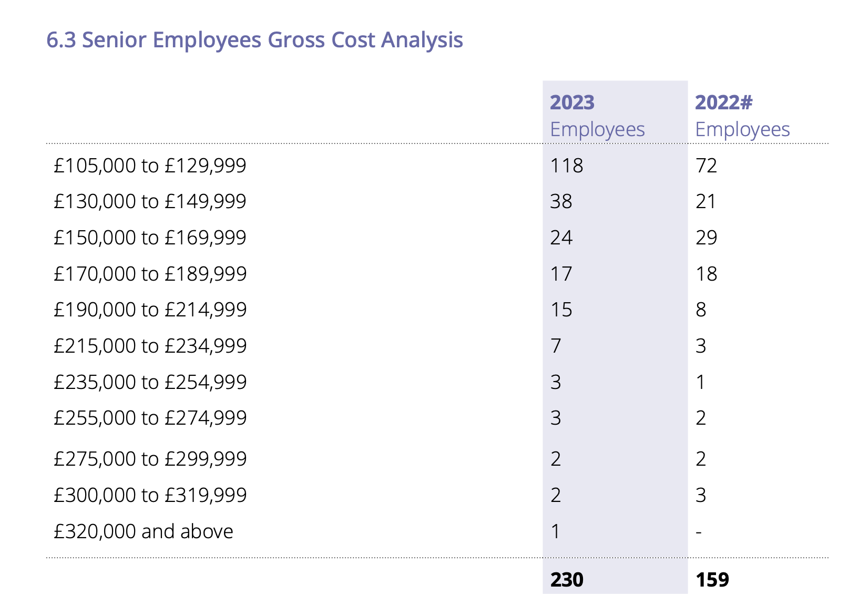Click the 2022 total of 159
This screenshot has height=616, width=859.
712,580
